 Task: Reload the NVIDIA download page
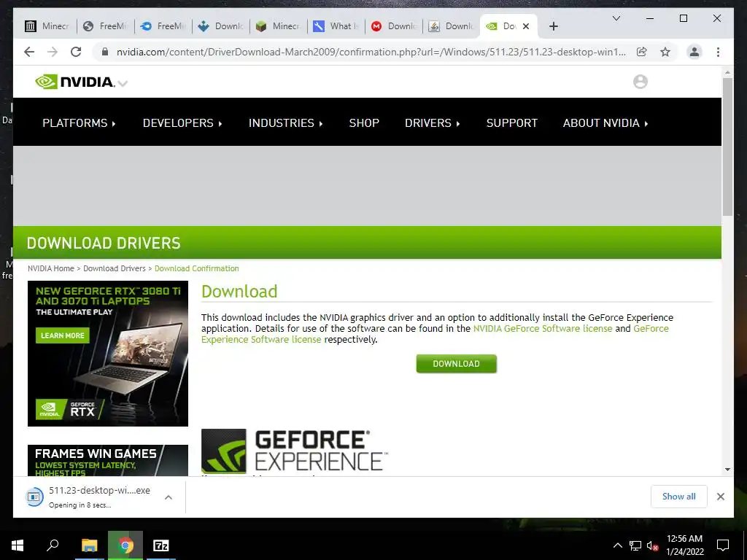pos(76,52)
